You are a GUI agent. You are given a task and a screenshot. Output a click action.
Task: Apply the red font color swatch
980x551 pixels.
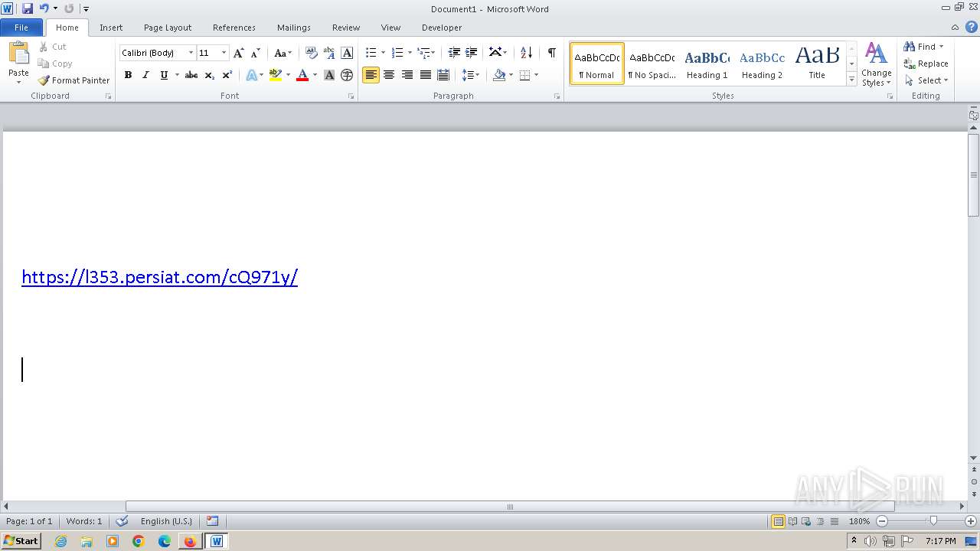click(302, 75)
